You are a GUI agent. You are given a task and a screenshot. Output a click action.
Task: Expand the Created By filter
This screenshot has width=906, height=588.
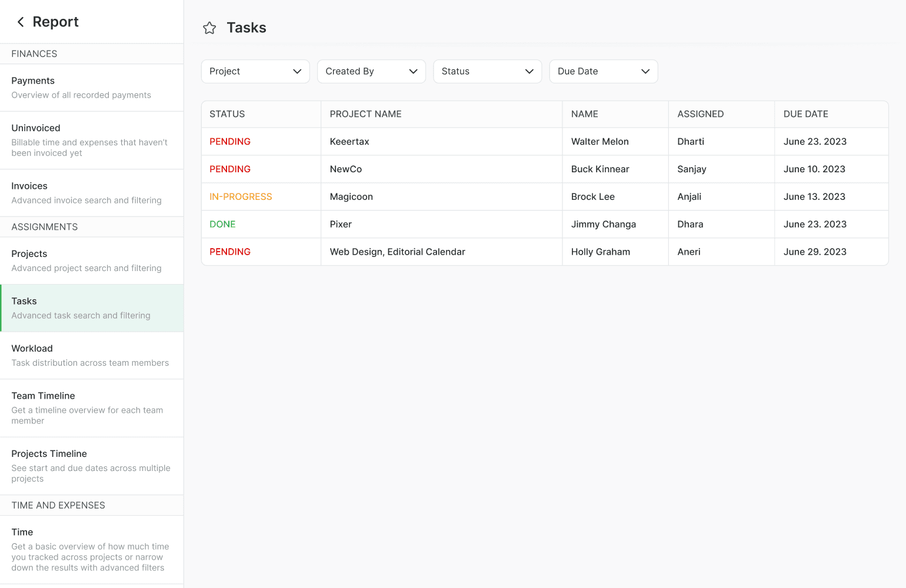[x=371, y=71]
